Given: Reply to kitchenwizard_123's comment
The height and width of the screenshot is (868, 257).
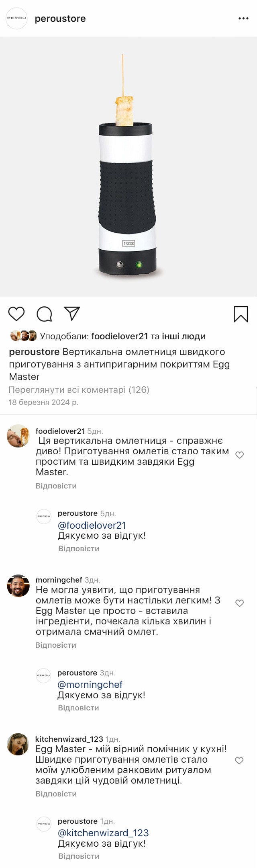Looking at the screenshot, I should pos(56,794).
